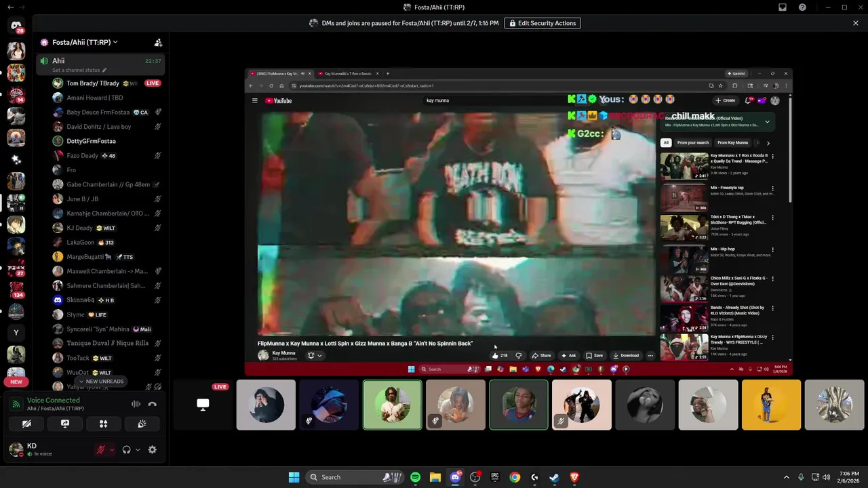
Task: Click the invite members icon beside server name
Action: tap(158, 42)
